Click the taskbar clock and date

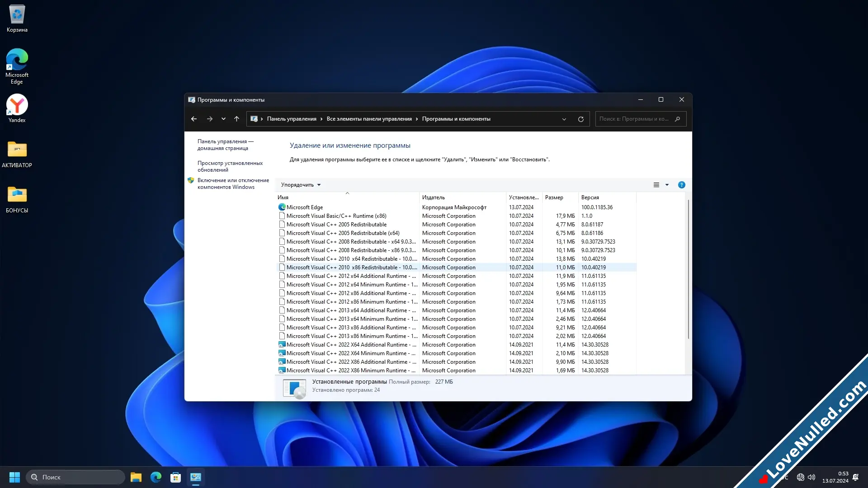tap(835, 477)
